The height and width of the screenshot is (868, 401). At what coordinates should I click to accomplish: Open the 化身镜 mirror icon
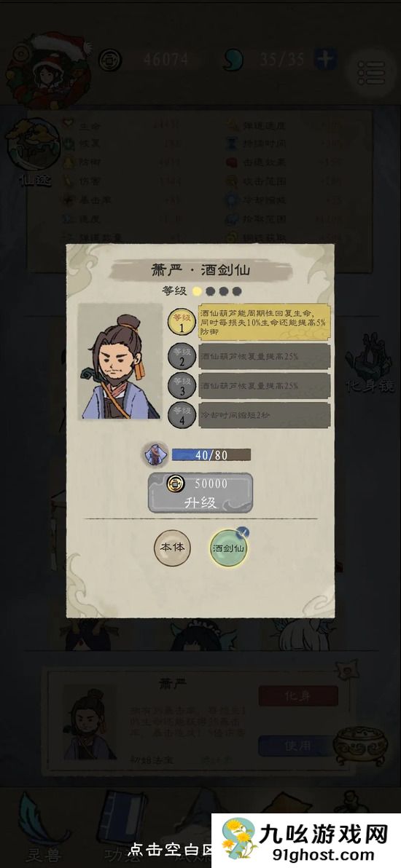370,363
